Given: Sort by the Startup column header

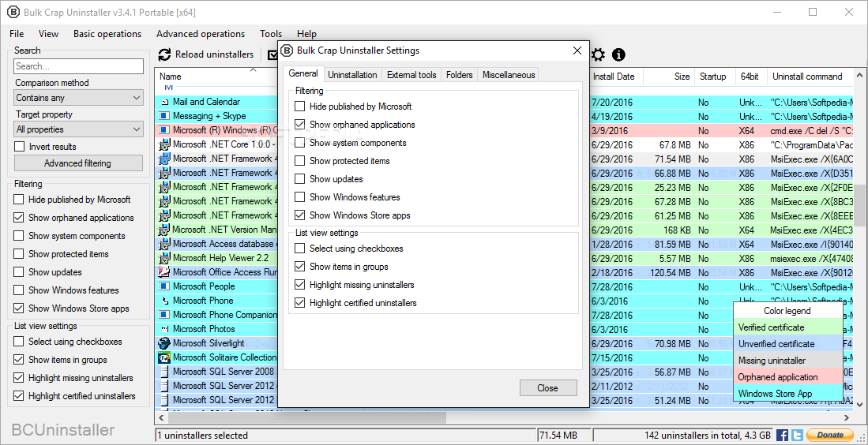Looking at the screenshot, I should (x=713, y=77).
